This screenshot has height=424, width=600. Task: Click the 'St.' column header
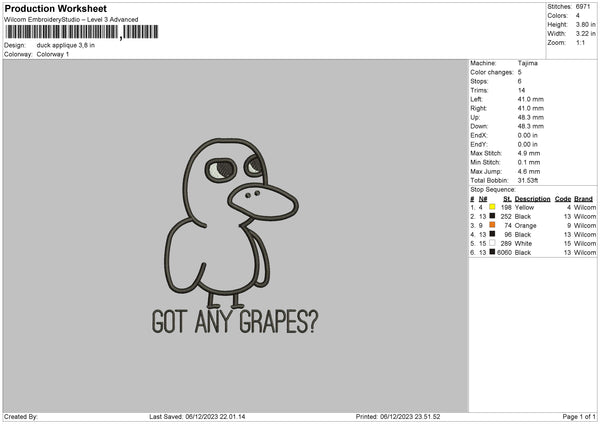(507, 199)
